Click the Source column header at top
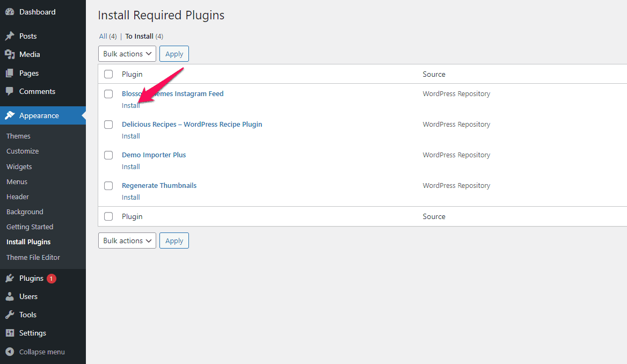The image size is (627, 364). coord(434,74)
